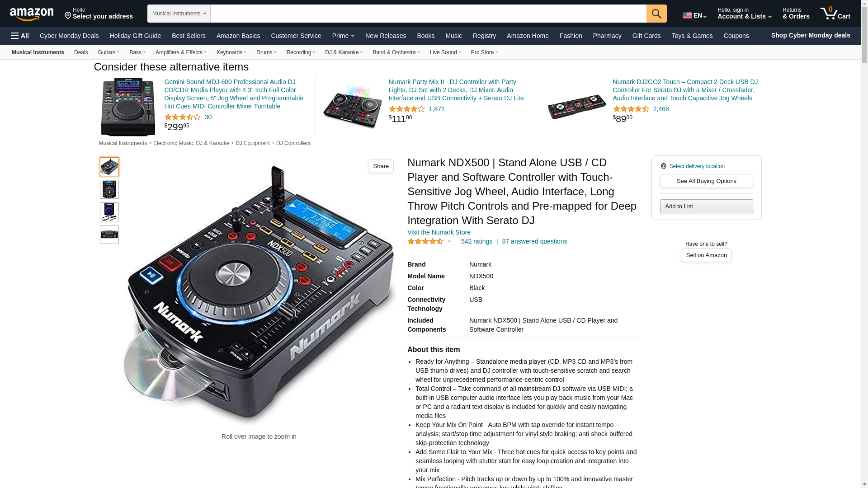Expand the Account & Lists dropdown
Screen dimensions: 868x488
click(744, 14)
